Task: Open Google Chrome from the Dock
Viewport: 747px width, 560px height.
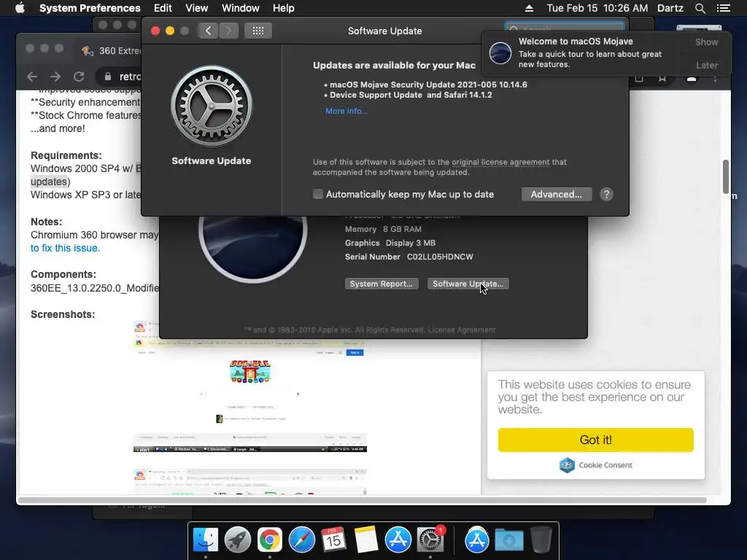Action: point(270,540)
